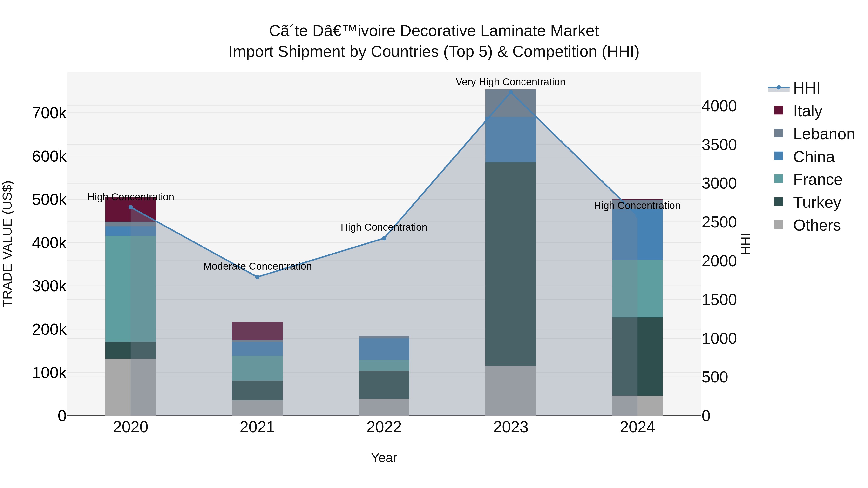
Task: Click the China segment of the 2022 bar
Action: [x=384, y=349]
